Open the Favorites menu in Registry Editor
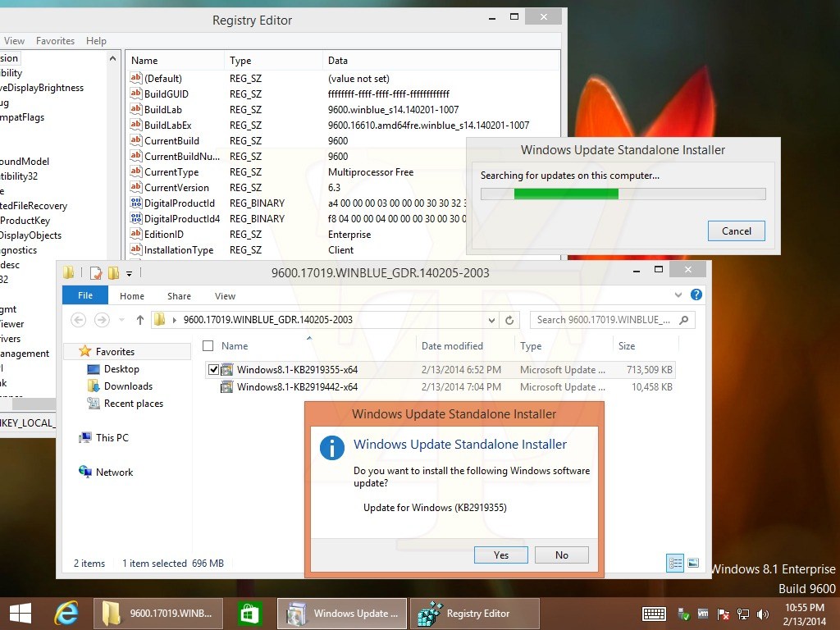 point(56,41)
